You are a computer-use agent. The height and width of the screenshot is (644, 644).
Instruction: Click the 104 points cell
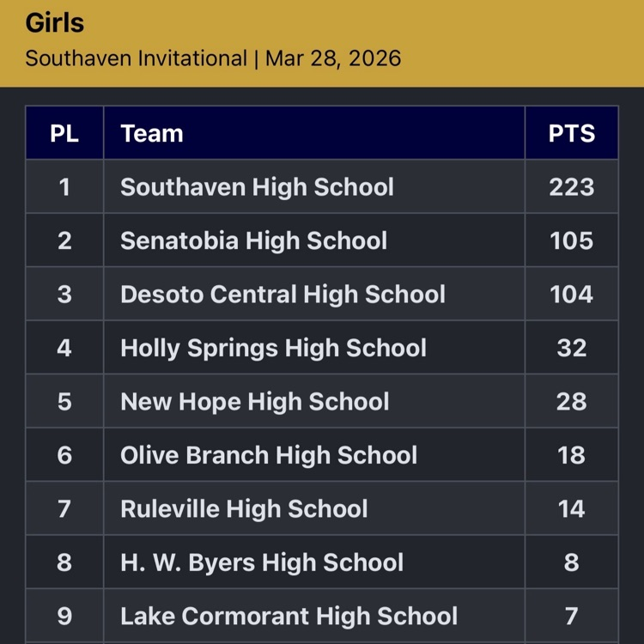pos(571,295)
